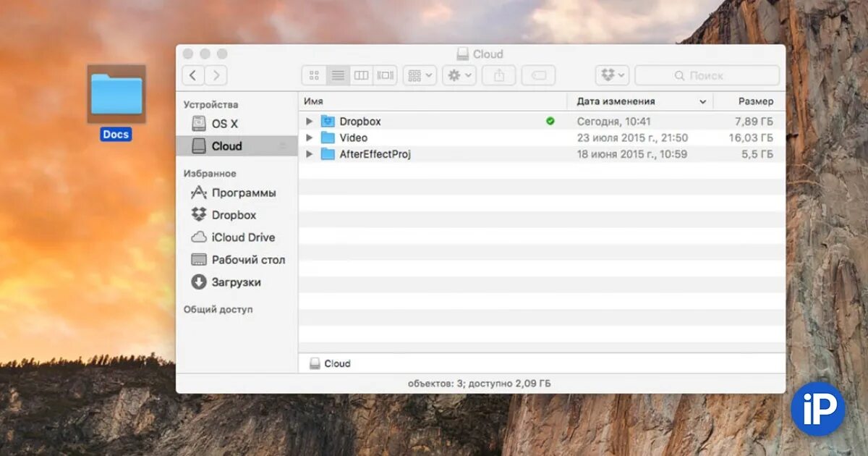Click the Docs folder label on desktop
Viewport: 868px width, 456px height.
pos(116,135)
